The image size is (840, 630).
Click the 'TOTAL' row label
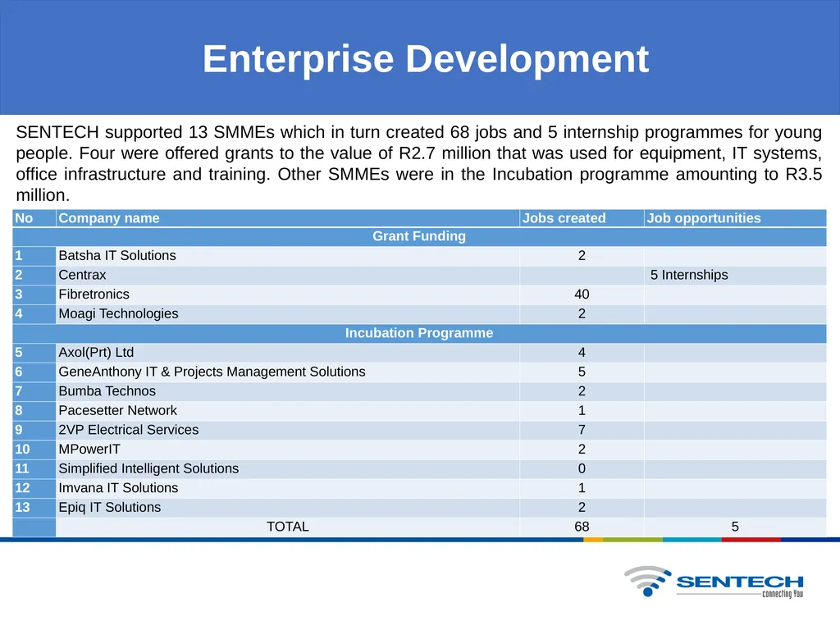(288, 527)
